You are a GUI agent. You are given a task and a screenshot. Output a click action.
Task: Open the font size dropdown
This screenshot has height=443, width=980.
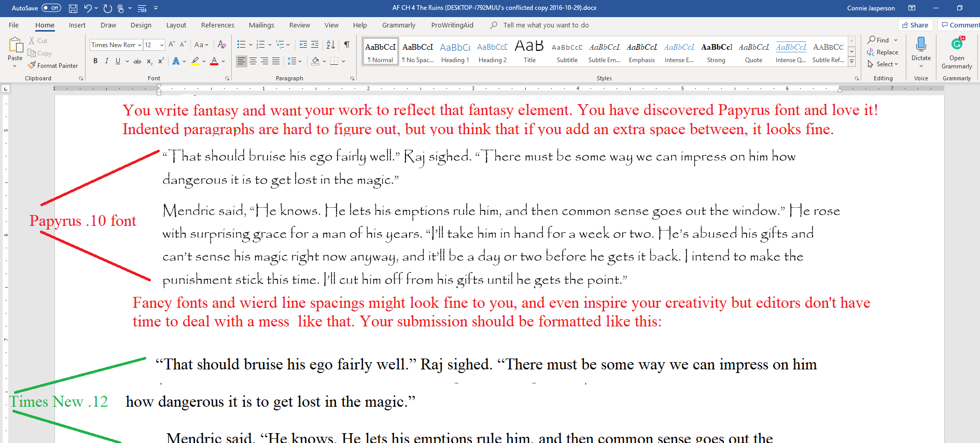[162, 45]
